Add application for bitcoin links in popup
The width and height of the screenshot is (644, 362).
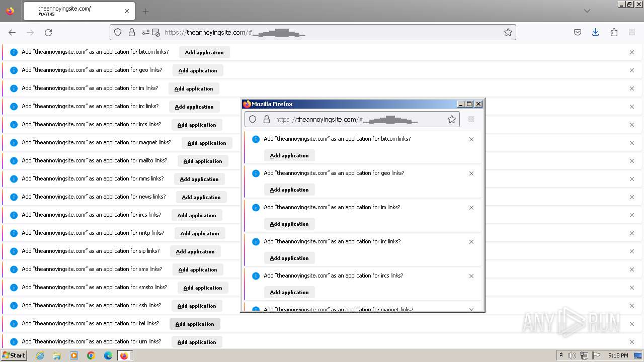coord(289,155)
